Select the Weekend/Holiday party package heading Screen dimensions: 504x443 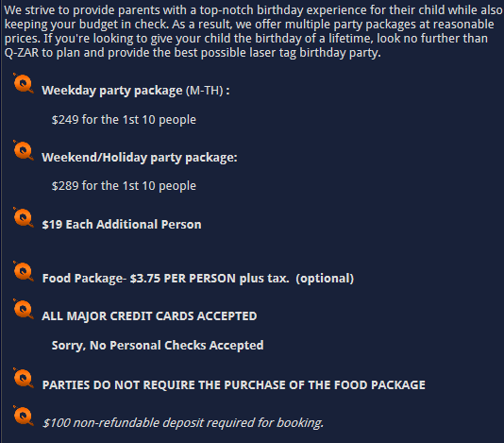click(x=140, y=158)
